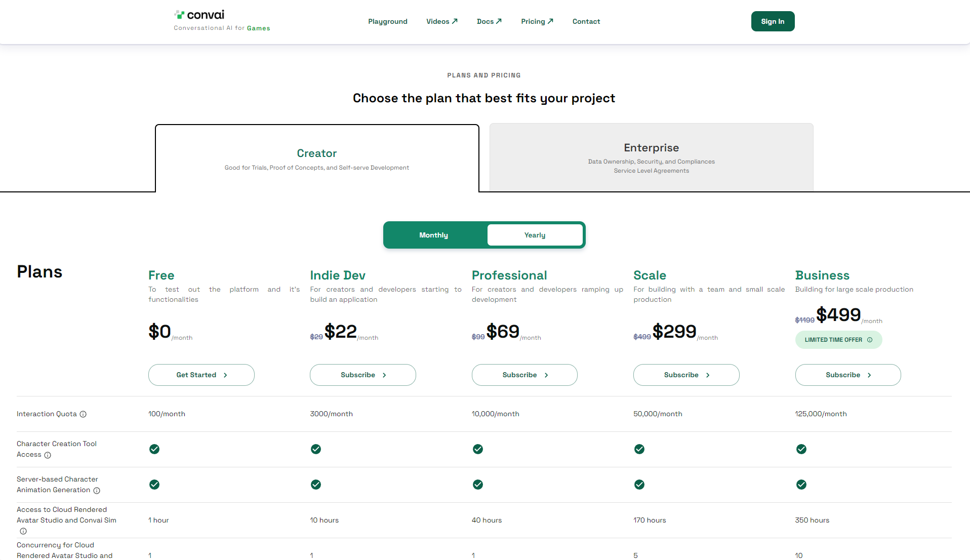Screen dimensions: 970x560
Task: Click the Convai logo icon
Action: (x=179, y=15)
